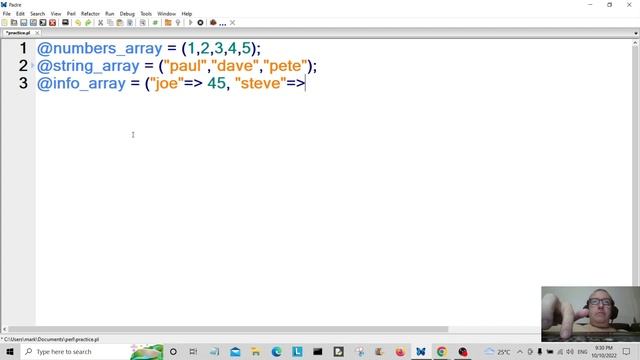Click the volume icon in system tray
Screen dimensions: 640x360
tap(570, 351)
